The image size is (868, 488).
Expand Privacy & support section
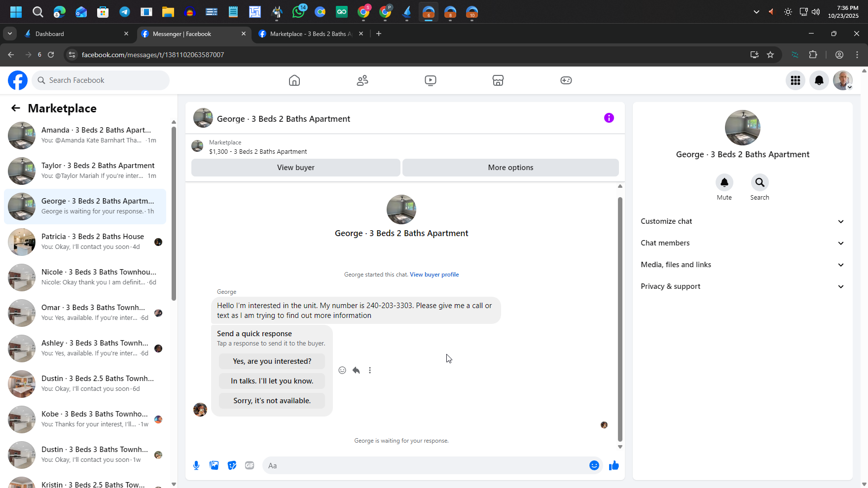pos(743,286)
